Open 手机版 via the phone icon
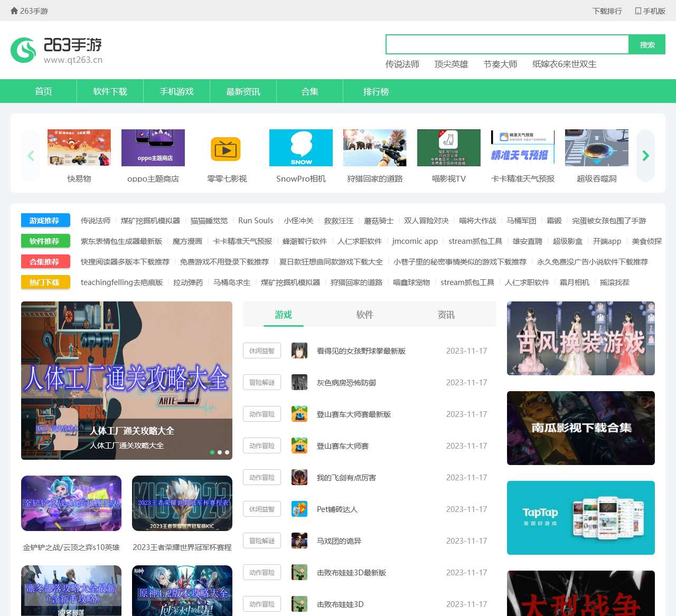 650,10
